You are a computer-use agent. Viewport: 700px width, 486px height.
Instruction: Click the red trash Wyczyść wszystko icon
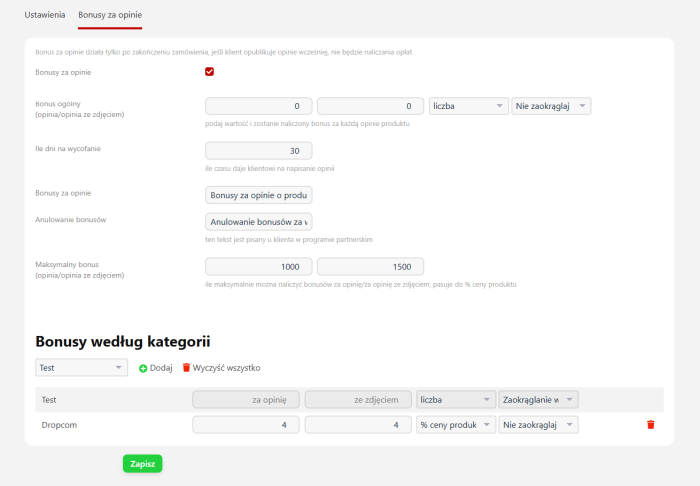[186, 368]
